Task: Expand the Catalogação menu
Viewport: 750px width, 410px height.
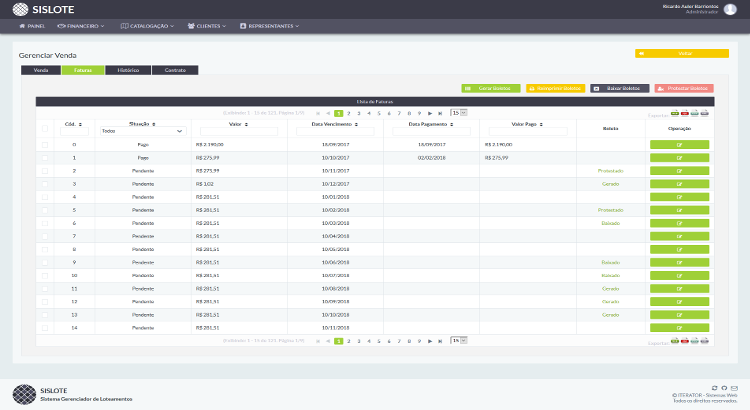Action: [147, 26]
